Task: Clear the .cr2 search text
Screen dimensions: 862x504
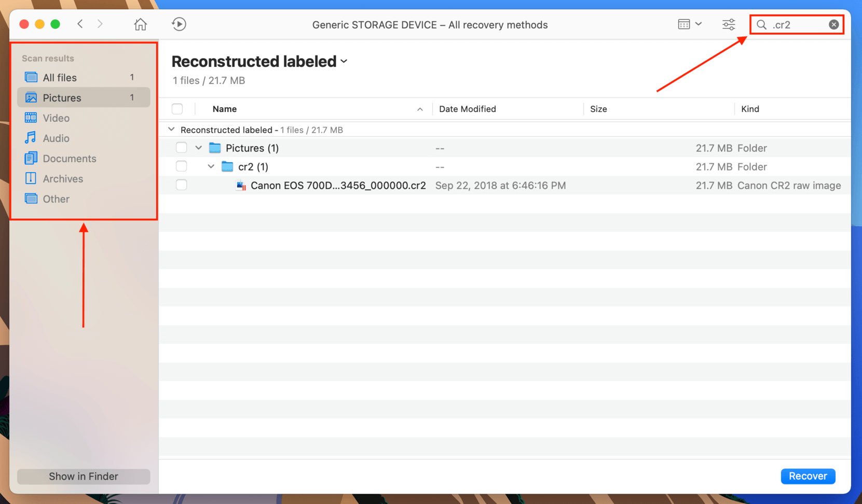Action: 833,24
